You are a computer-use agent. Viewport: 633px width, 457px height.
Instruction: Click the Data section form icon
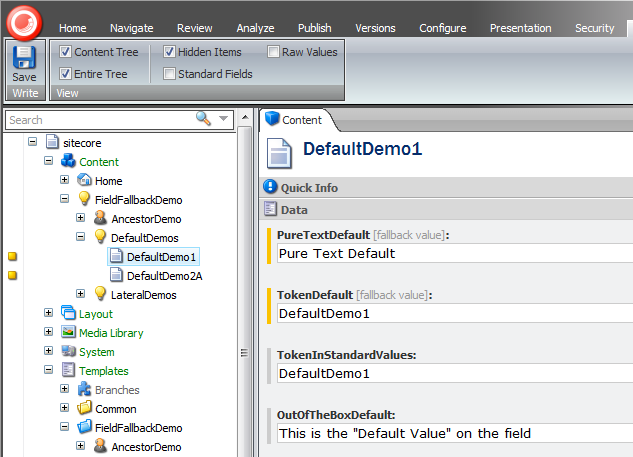[x=270, y=209]
